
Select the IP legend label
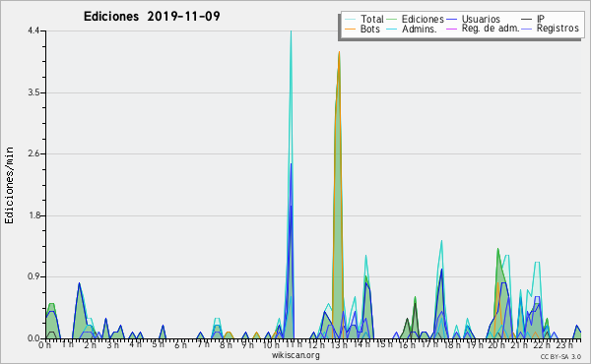pyautogui.click(x=541, y=19)
